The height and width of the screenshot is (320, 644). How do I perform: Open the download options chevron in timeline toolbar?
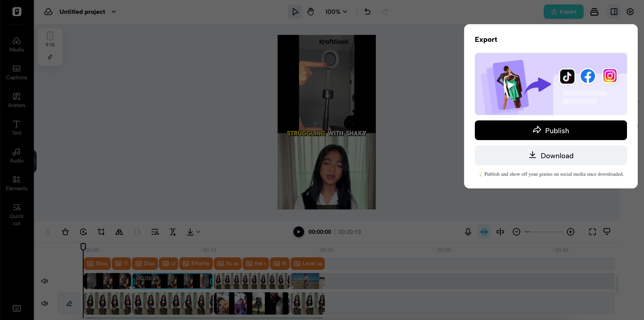pyautogui.click(x=198, y=232)
